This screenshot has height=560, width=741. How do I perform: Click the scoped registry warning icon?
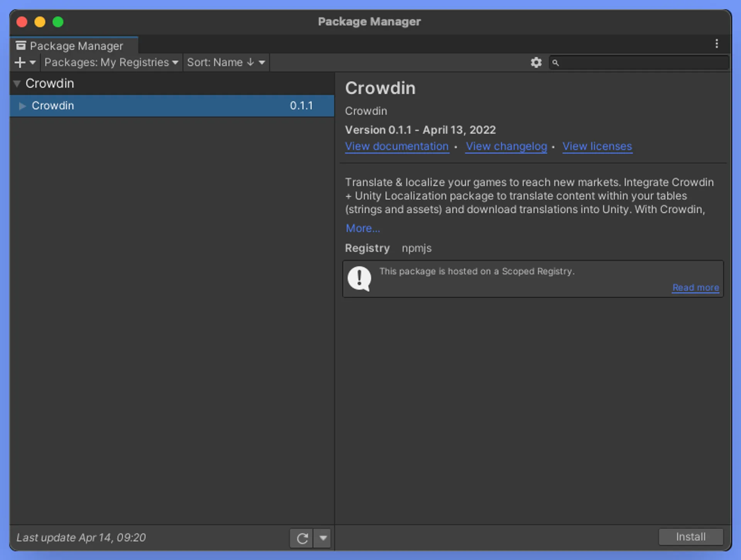coord(359,278)
